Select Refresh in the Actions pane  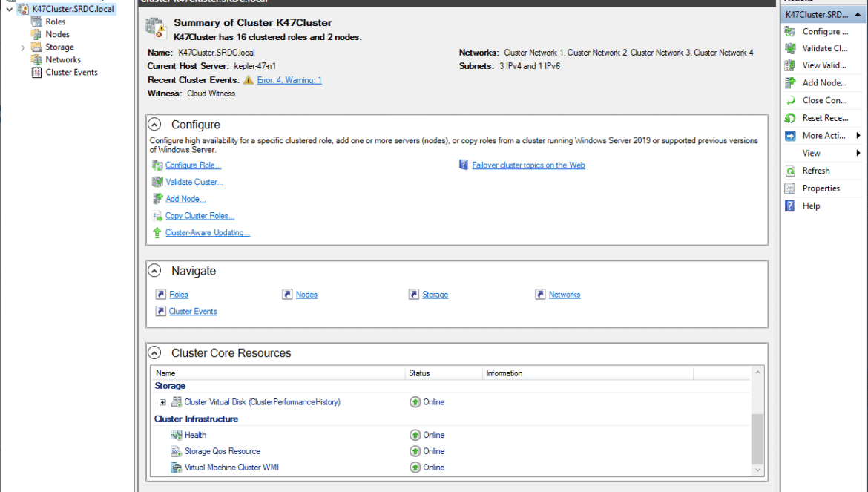click(816, 171)
